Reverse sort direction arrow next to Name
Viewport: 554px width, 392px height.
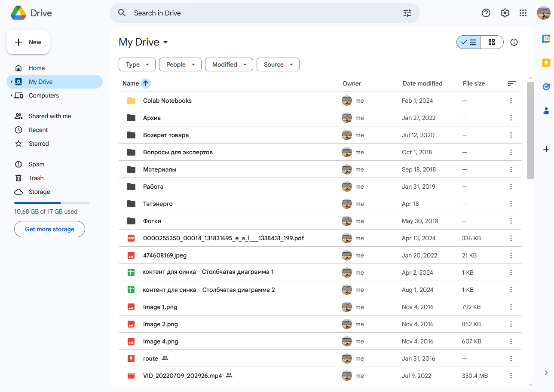[x=146, y=83]
